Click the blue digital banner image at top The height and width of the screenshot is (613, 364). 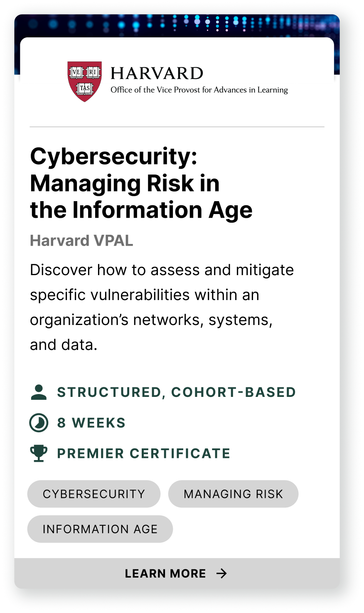[x=177, y=25]
